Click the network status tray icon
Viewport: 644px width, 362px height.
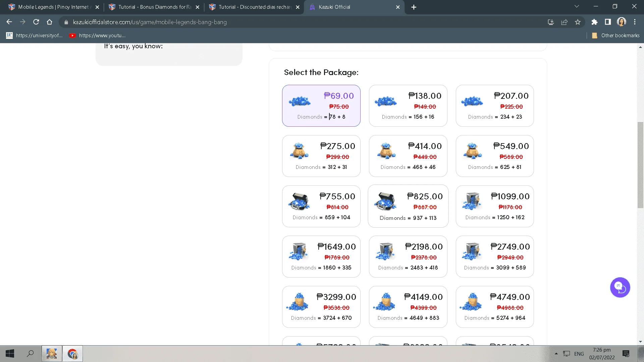[x=567, y=354]
